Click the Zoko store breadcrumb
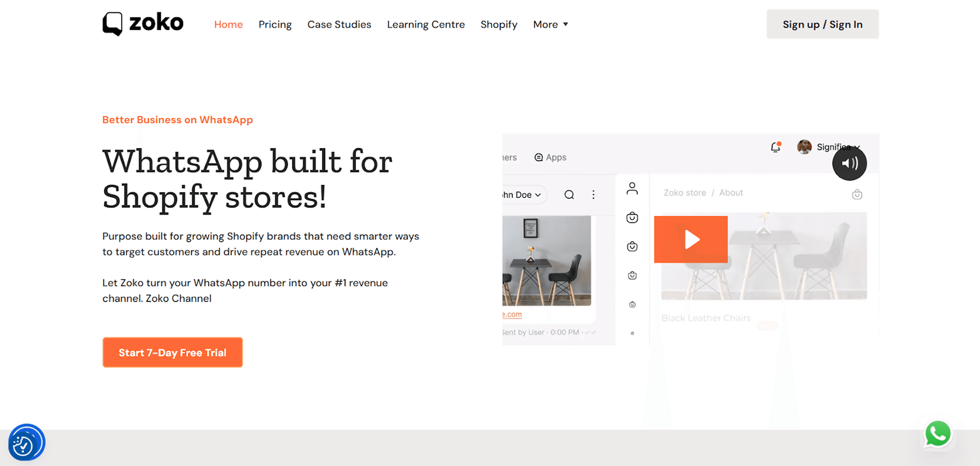 pyautogui.click(x=684, y=193)
